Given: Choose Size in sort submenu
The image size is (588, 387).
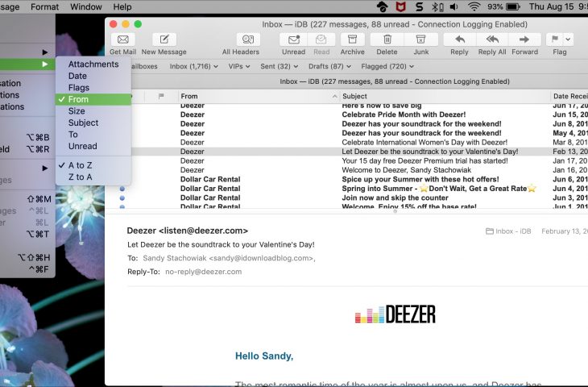Looking at the screenshot, I should (93, 110).
